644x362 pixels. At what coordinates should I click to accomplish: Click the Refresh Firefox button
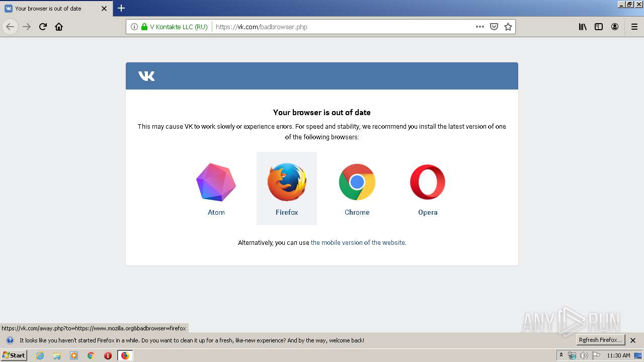601,340
